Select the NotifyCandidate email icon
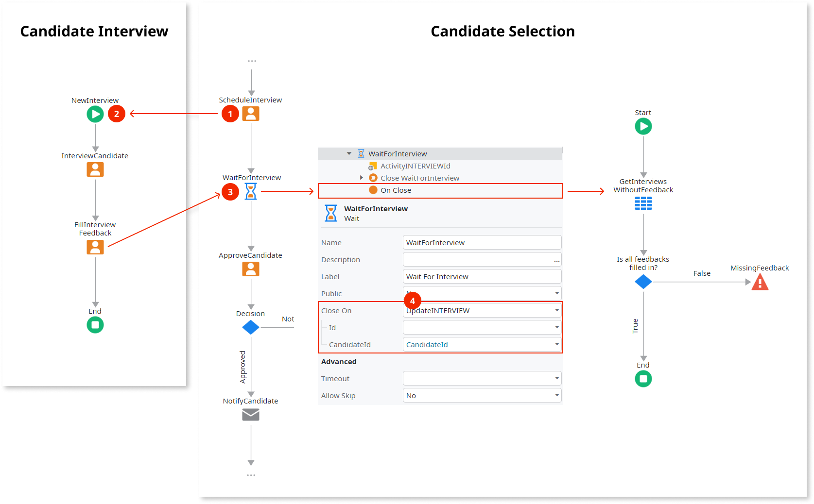This screenshot has height=504, width=814. pos(251,414)
